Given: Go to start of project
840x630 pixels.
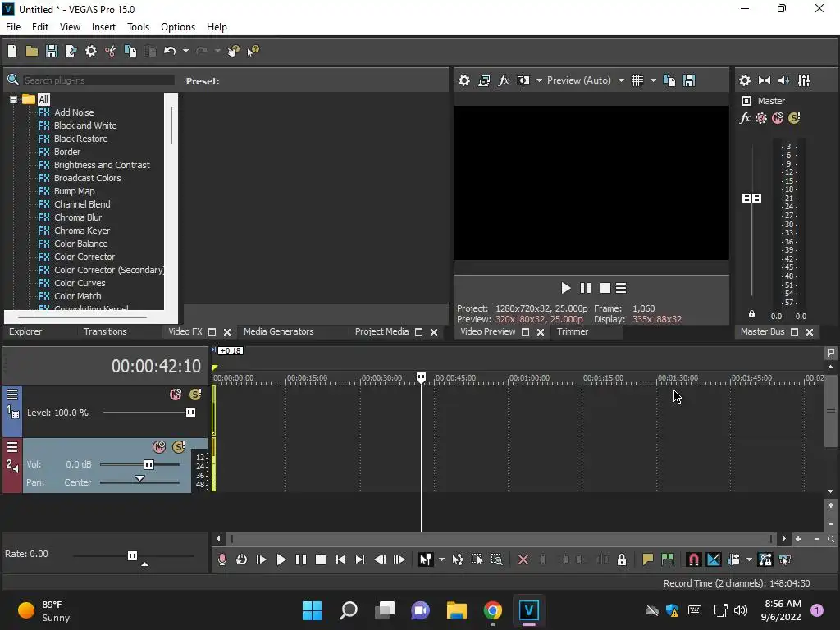Looking at the screenshot, I should [x=340, y=559].
